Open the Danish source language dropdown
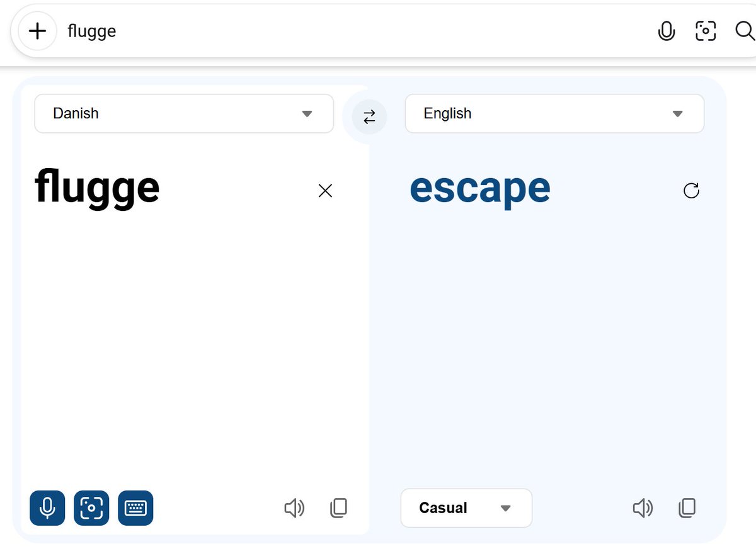Viewport: 756px width, 556px height. (184, 113)
